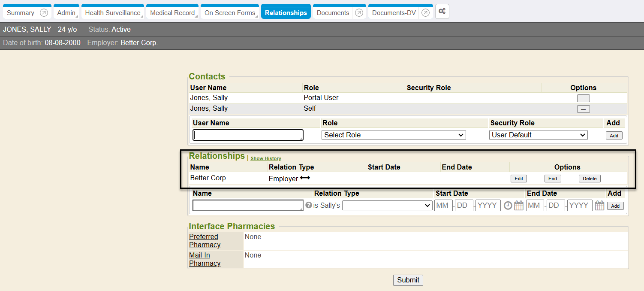Click the Contacts User Name input field
Screen dimensions: 644x291
pyautogui.click(x=248, y=135)
